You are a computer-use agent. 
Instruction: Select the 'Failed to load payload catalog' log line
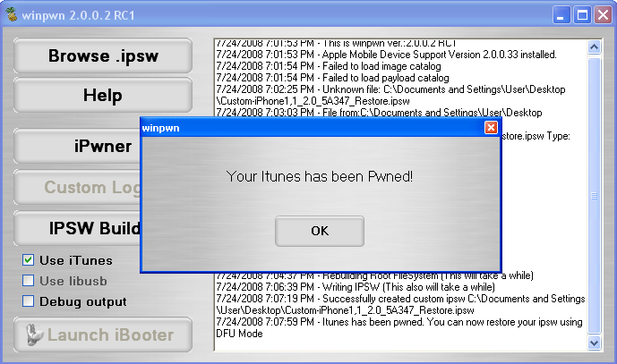pyautogui.click(x=332, y=78)
